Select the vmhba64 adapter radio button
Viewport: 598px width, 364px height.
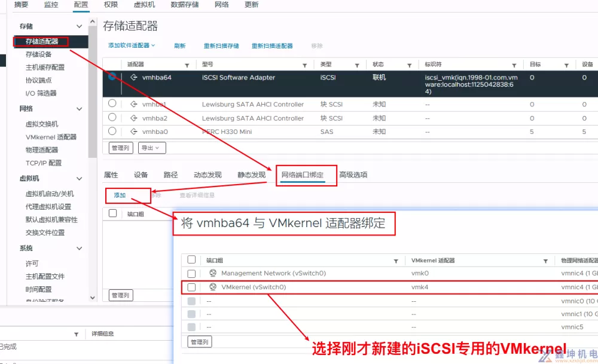[112, 77]
